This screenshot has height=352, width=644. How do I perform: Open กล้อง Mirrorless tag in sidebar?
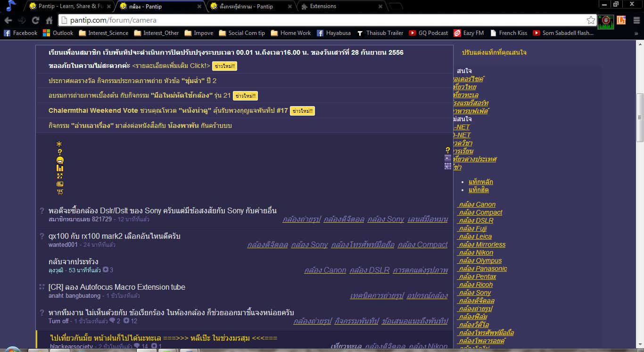coord(481,244)
